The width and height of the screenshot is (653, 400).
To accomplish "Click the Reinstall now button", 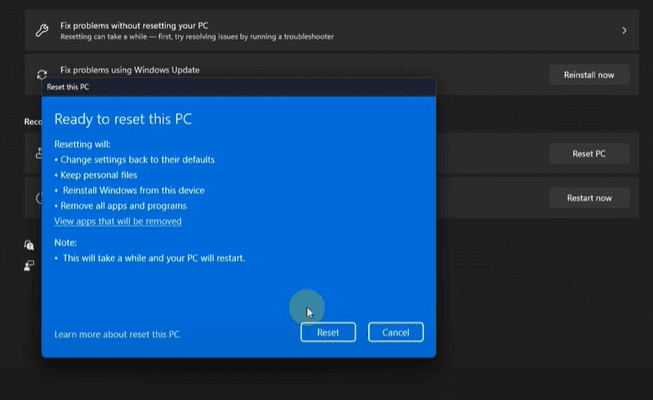I will pyautogui.click(x=589, y=75).
